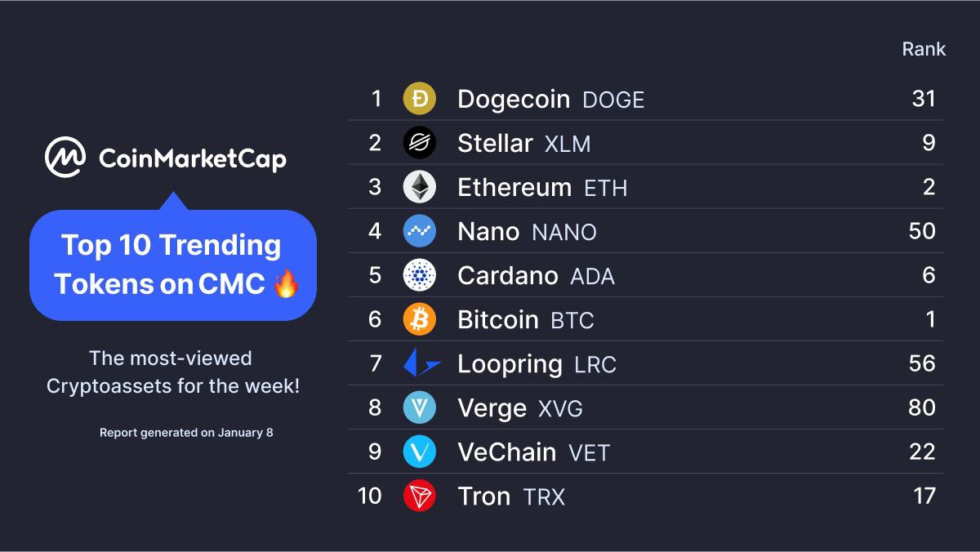Screen dimensions: 980x552
Task: Click the Top 10 Trending Tokens bubble
Action: [x=172, y=265]
